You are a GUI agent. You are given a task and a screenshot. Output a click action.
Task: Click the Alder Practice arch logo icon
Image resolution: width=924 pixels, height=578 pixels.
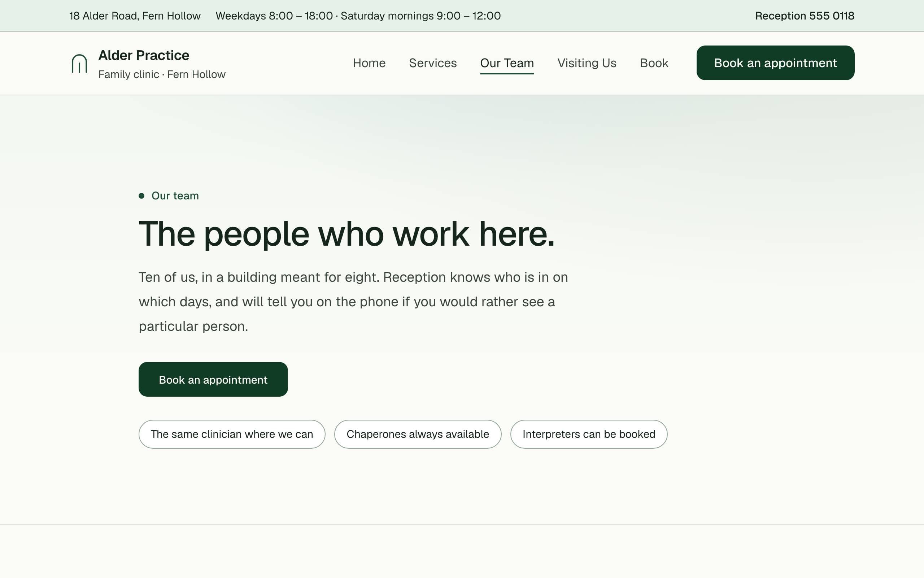pyautogui.click(x=79, y=63)
